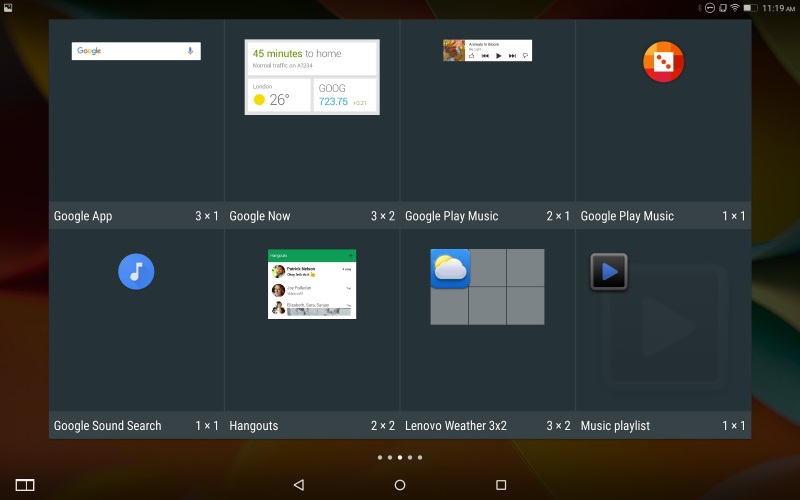Screen dimensions: 800x500
Task: Select the Google Now cards widget preview
Action: coord(312,77)
